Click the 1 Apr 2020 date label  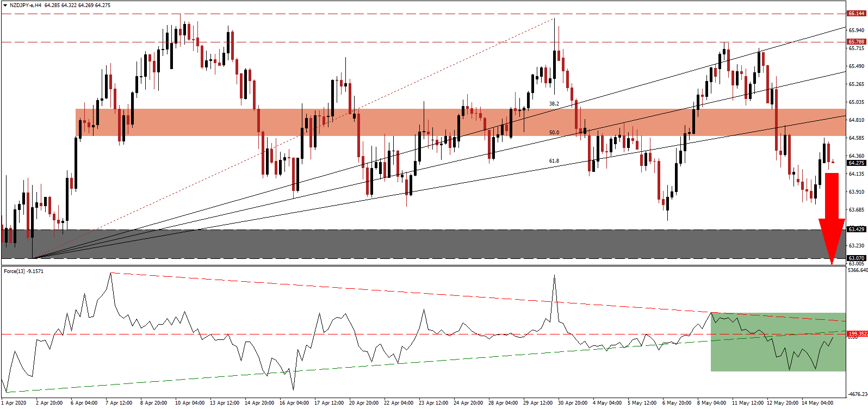pos(14,403)
